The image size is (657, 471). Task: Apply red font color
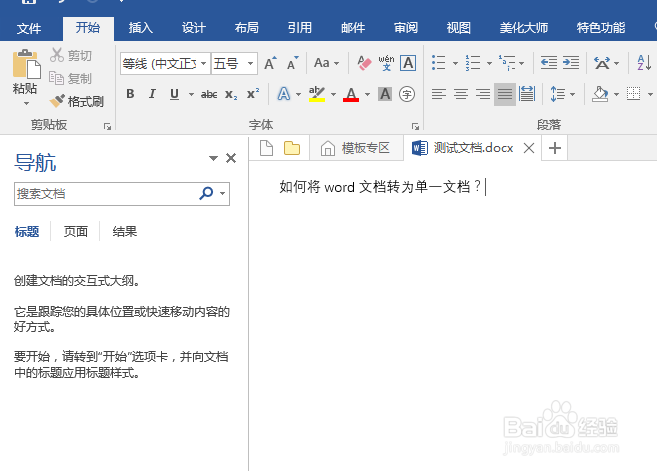tap(351, 94)
